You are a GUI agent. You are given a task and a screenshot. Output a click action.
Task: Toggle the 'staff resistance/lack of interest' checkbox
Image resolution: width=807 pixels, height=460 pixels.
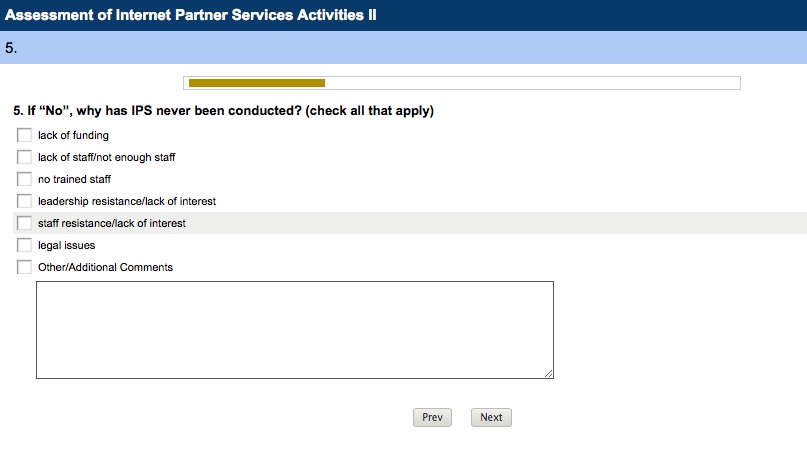coord(25,223)
